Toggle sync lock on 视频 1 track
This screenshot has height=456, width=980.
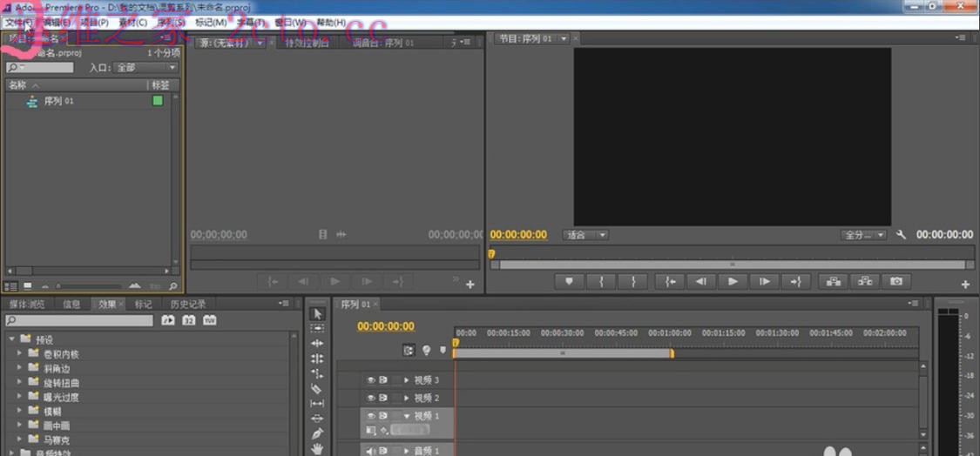click(x=383, y=416)
